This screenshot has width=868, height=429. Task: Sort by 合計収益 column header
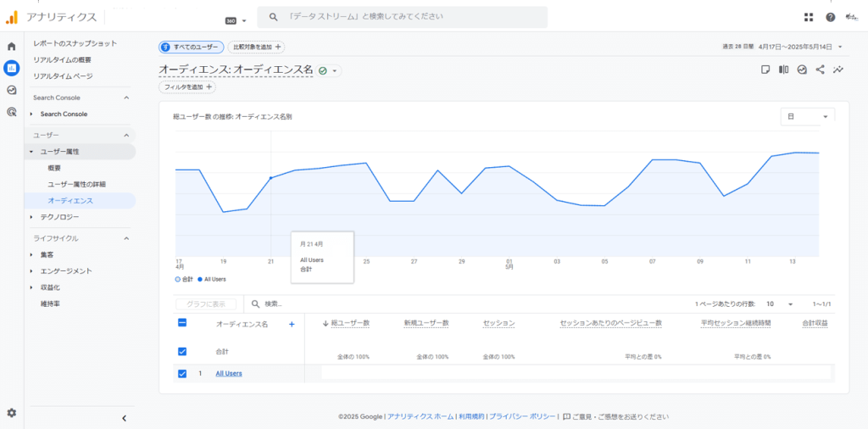point(815,323)
